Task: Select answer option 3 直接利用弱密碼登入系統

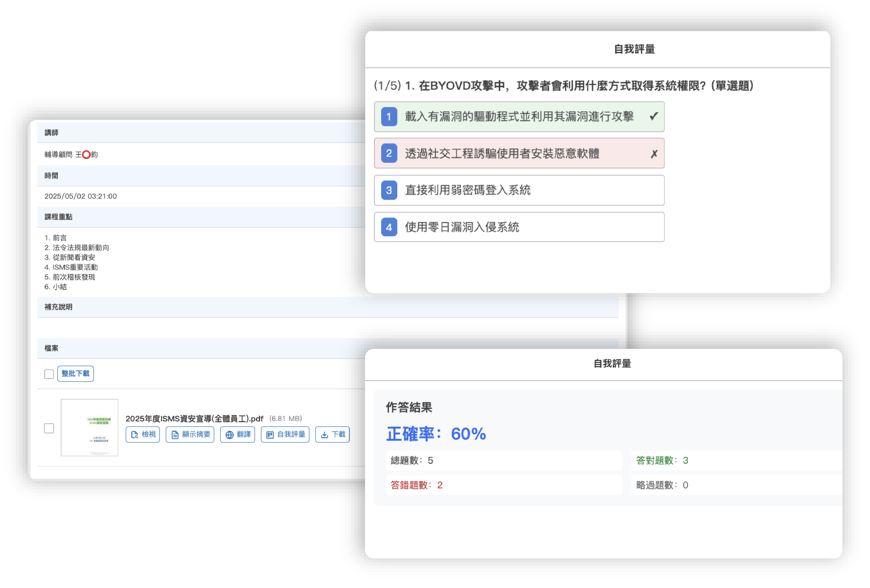Action: 519,190
